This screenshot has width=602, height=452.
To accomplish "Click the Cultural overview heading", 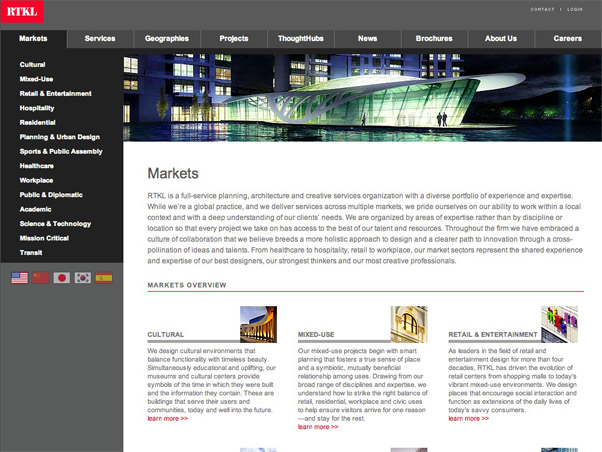I will coord(166,334).
